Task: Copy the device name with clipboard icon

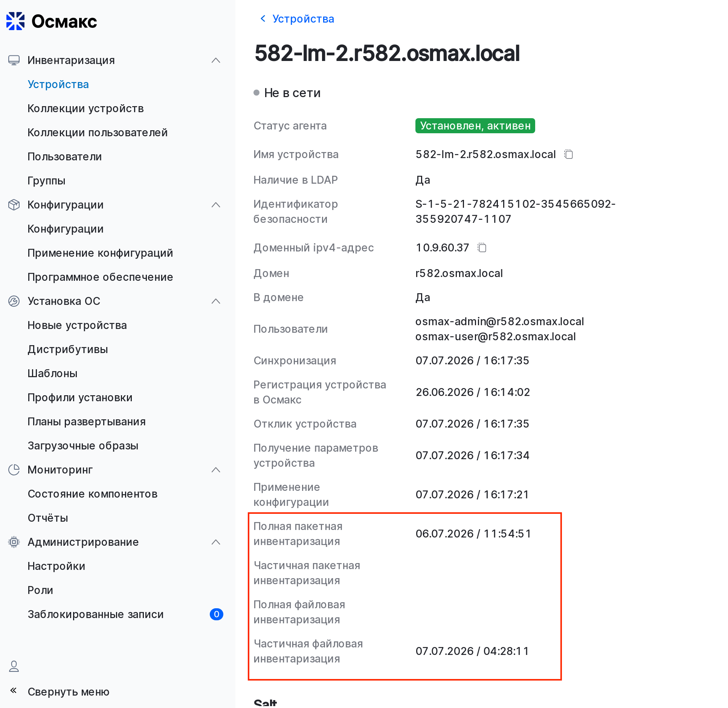Action: click(x=569, y=154)
